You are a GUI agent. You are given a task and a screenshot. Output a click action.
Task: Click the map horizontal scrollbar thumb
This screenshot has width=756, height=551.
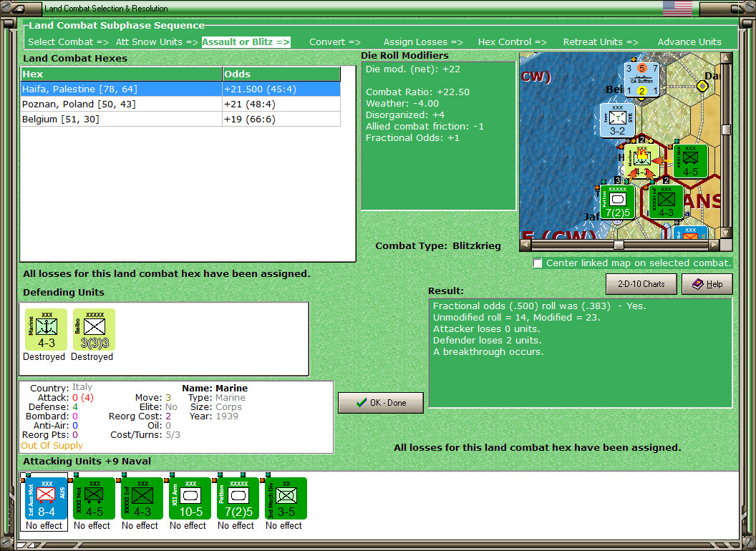[x=619, y=245]
